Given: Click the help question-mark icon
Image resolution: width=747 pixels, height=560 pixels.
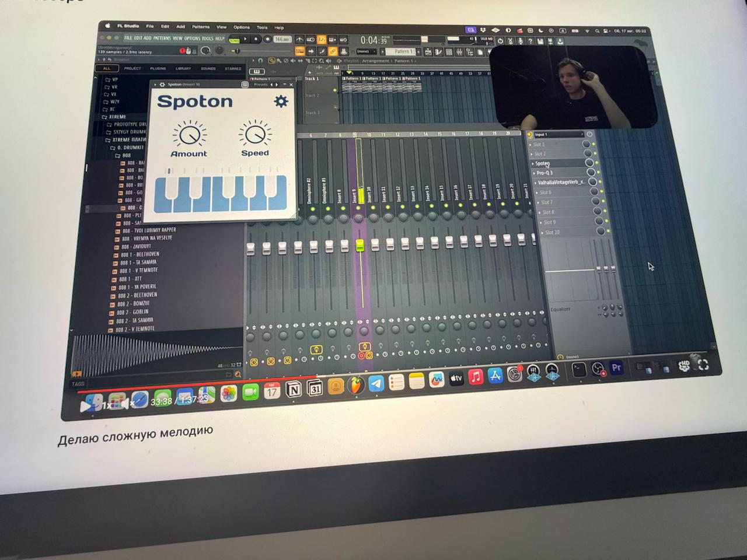Looking at the screenshot, I should [530, 41].
